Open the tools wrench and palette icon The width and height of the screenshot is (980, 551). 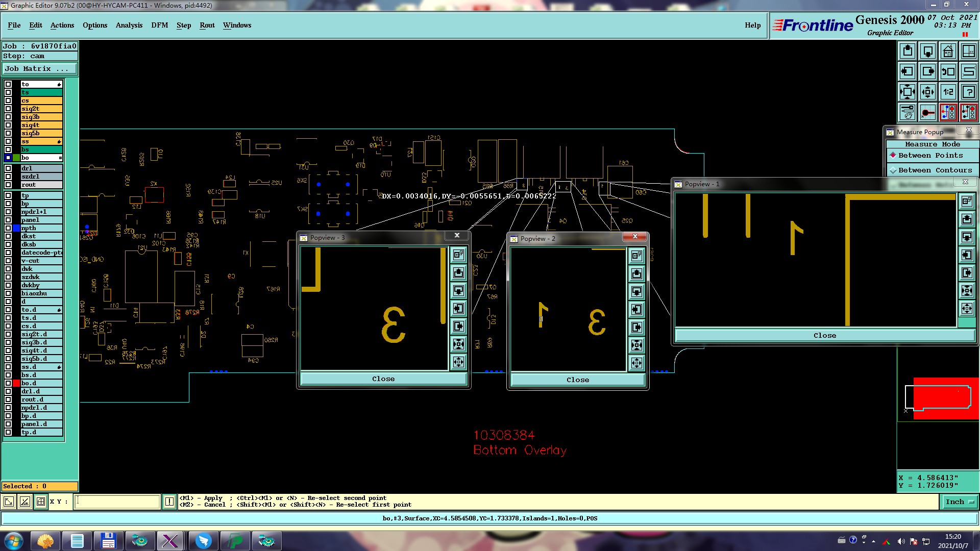(908, 112)
